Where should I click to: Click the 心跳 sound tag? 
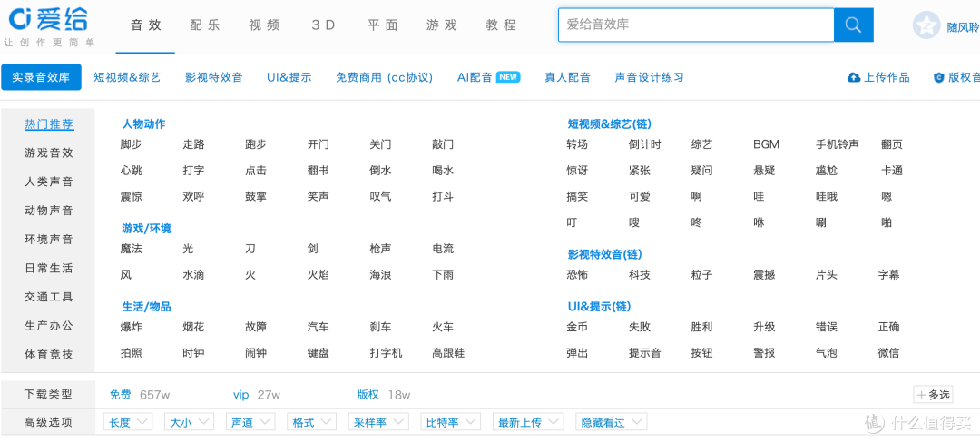coord(132,171)
